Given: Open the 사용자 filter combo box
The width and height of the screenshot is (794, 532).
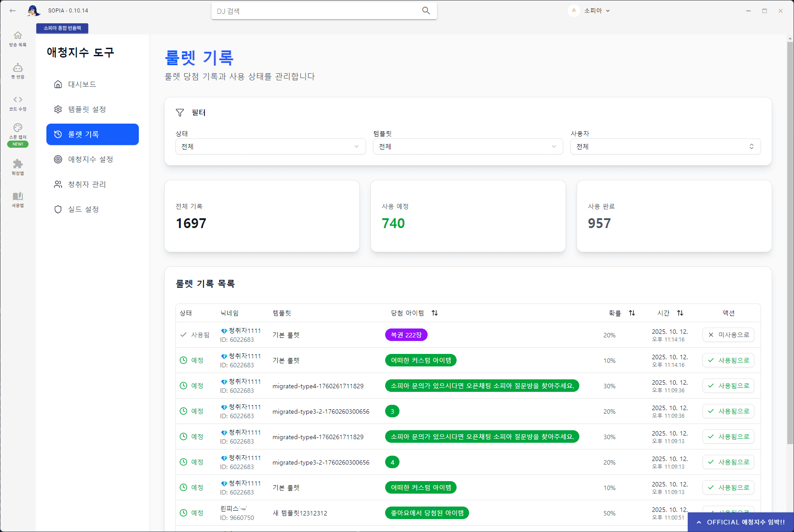Looking at the screenshot, I should [665, 147].
